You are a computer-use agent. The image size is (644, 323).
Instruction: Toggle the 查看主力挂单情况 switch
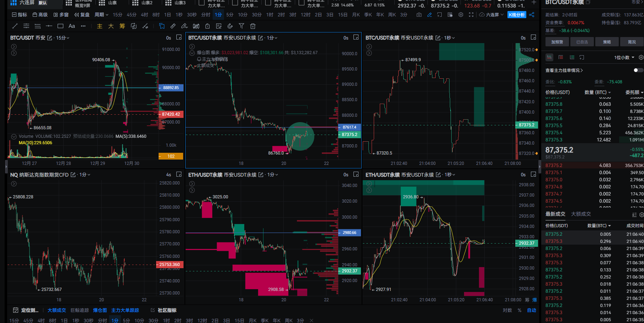click(638, 70)
